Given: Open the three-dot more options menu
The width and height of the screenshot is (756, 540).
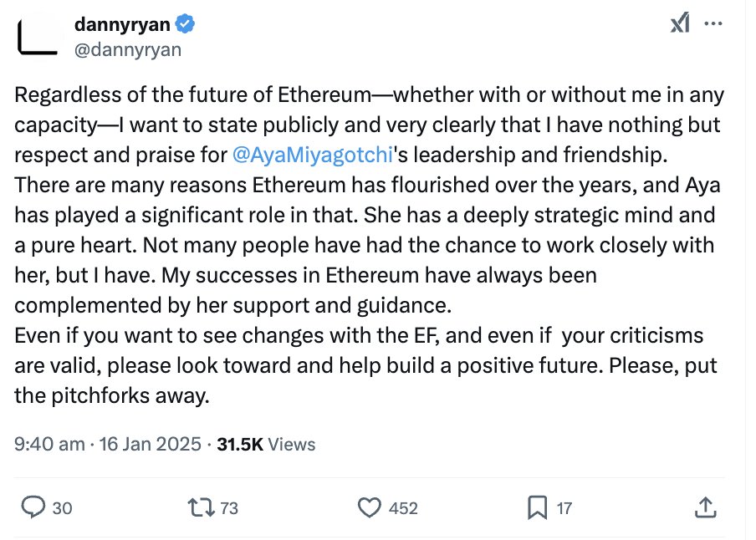Looking at the screenshot, I should (713, 23).
